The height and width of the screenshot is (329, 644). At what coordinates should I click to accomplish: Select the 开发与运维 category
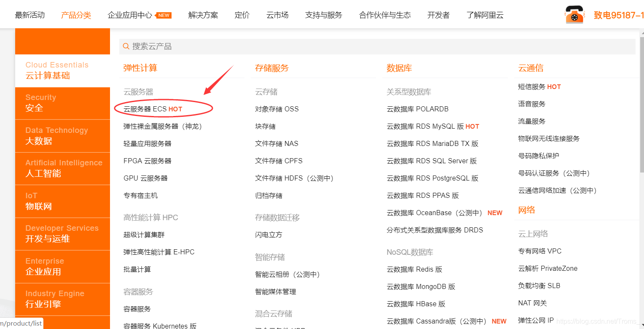tap(62, 234)
